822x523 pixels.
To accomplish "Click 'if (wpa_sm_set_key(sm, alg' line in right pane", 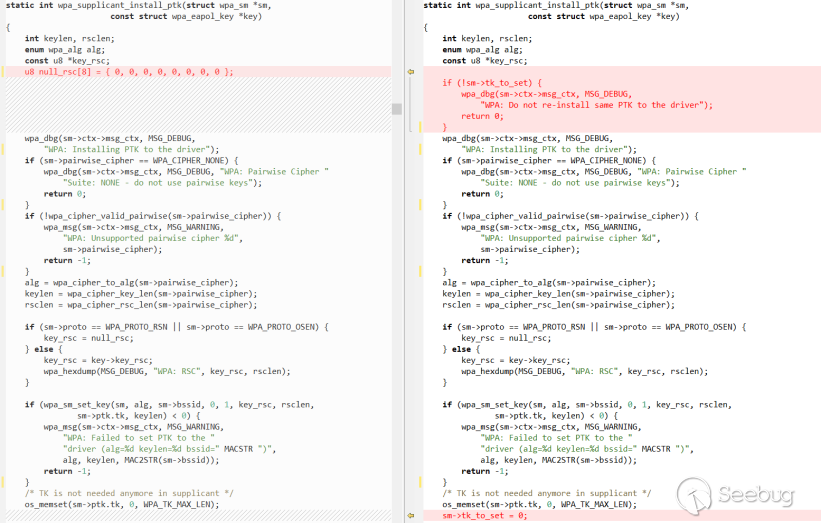I will [x=587, y=405].
